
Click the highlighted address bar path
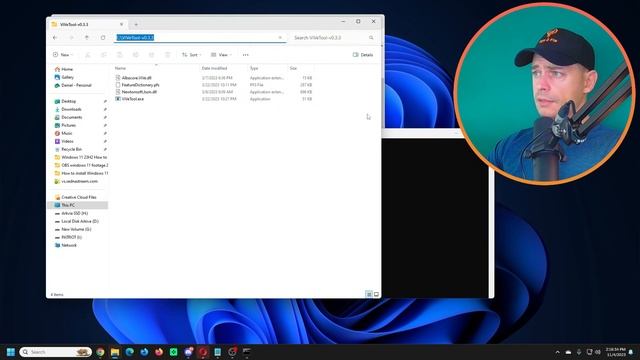click(x=135, y=38)
